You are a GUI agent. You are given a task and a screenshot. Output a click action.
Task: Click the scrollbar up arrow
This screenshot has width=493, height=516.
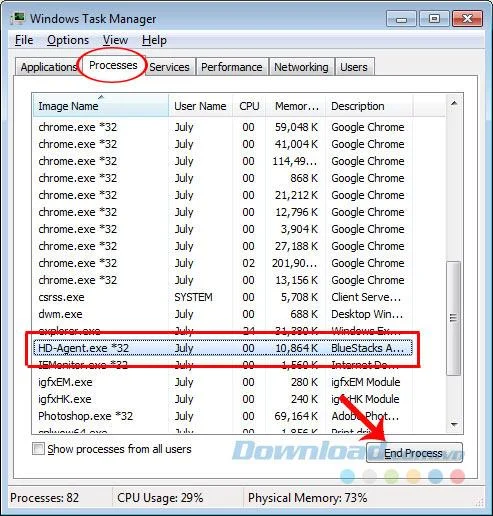pyautogui.click(x=454, y=103)
